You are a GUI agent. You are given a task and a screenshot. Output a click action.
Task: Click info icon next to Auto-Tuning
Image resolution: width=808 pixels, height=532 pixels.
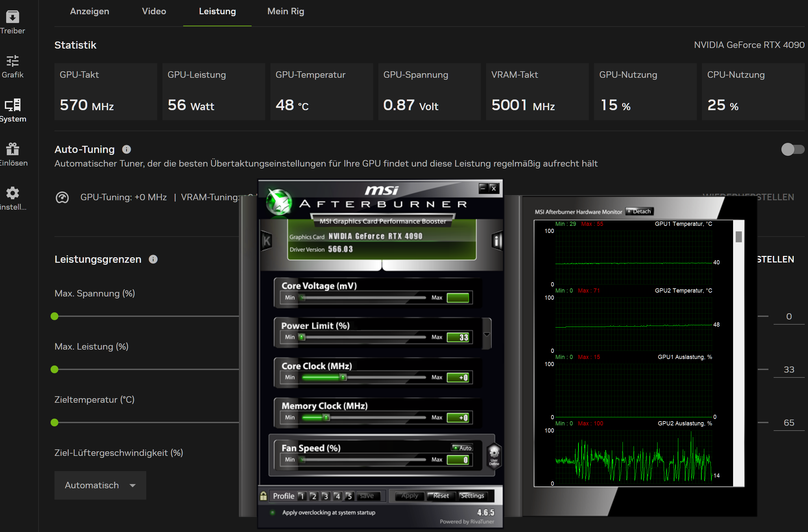tap(126, 149)
